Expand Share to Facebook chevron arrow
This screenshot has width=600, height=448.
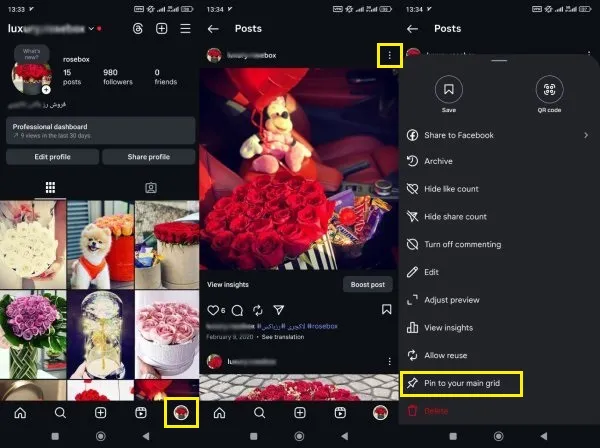(586, 135)
